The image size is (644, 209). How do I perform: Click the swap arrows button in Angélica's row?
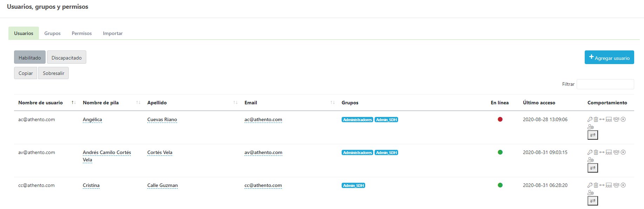point(593,135)
